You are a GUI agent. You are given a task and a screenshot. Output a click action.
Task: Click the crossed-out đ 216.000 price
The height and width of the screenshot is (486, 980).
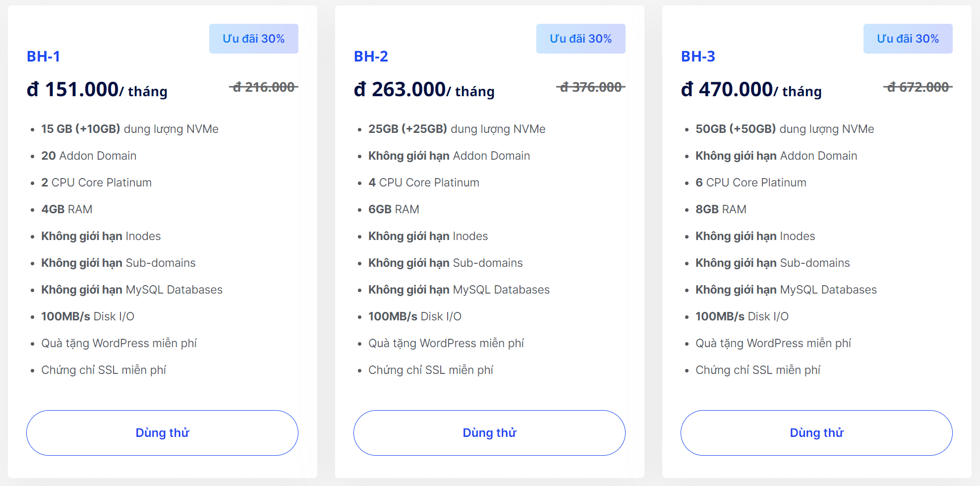(x=264, y=87)
